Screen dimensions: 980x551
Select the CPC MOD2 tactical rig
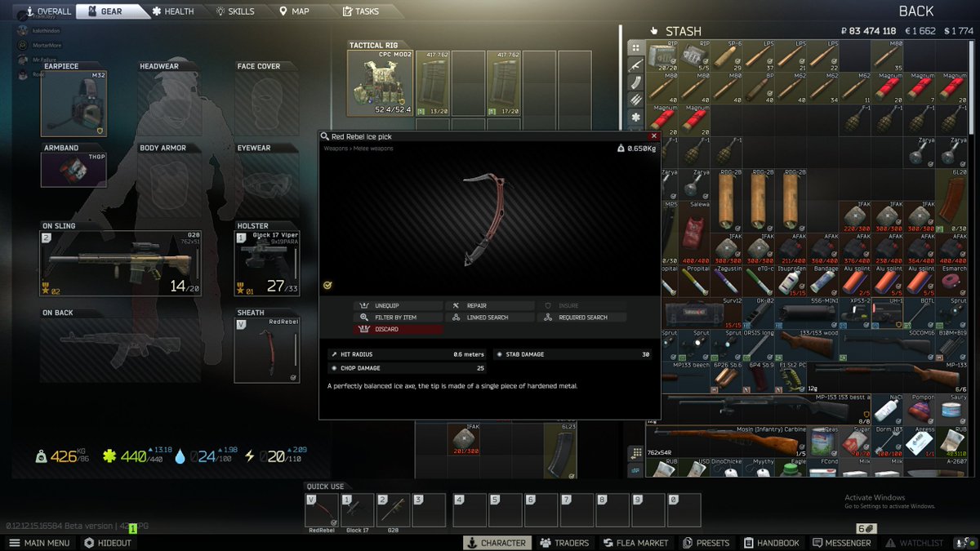click(380, 83)
